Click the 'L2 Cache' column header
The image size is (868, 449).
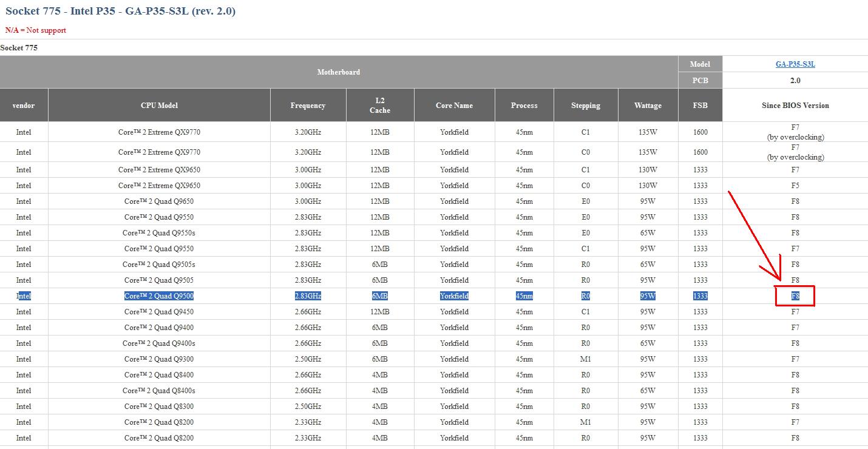click(380, 106)
